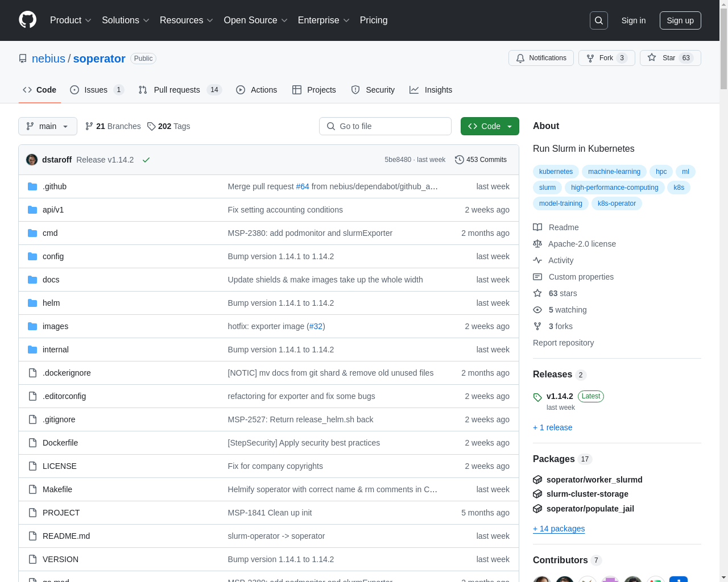Open soperator/worker_slurmd package icon
This screenshot has height=582, width=728.
pos(537,480)
